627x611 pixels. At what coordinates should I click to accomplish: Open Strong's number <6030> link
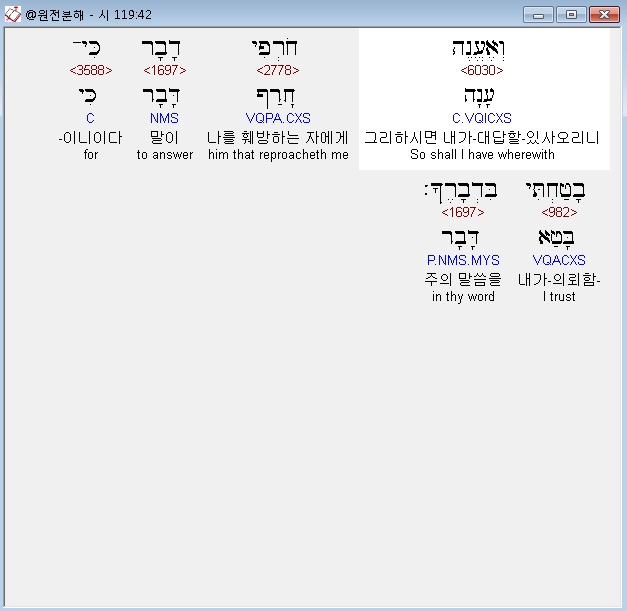[482, 70]
